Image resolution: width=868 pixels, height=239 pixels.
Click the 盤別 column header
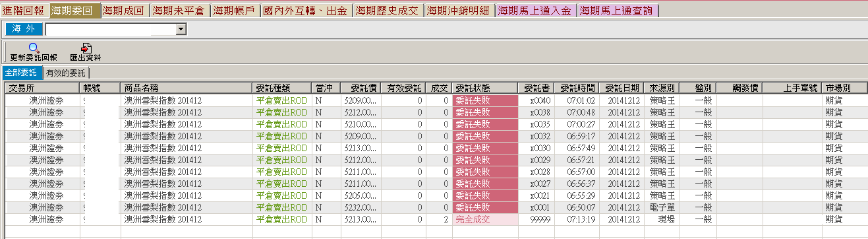point(697,88)
